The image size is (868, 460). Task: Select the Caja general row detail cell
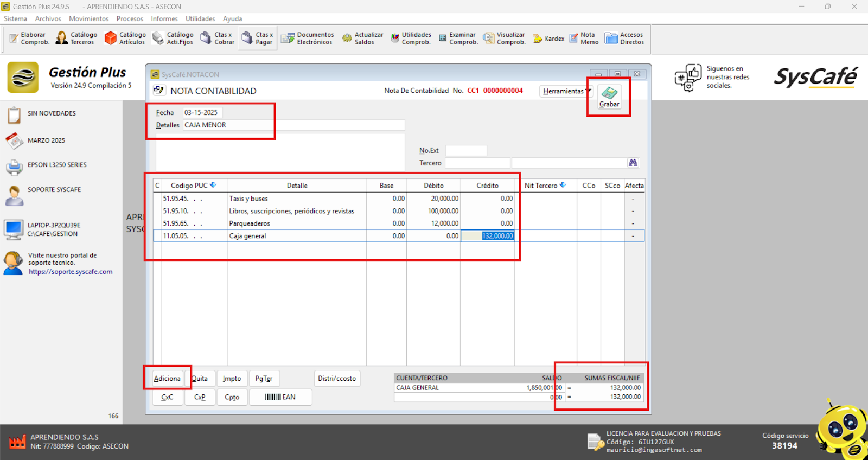pyautogui.click(x=296, y=236)
